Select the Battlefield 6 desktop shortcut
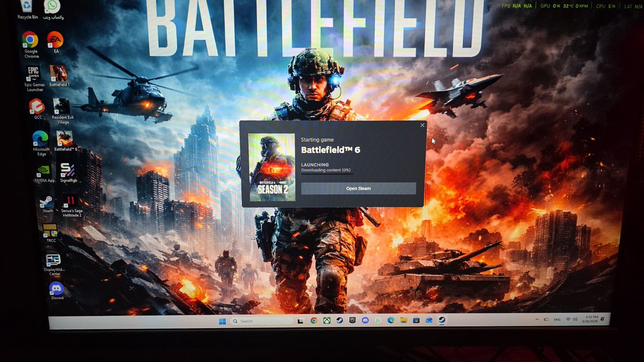This screenshot has width=644, height=362. [65, 142]
